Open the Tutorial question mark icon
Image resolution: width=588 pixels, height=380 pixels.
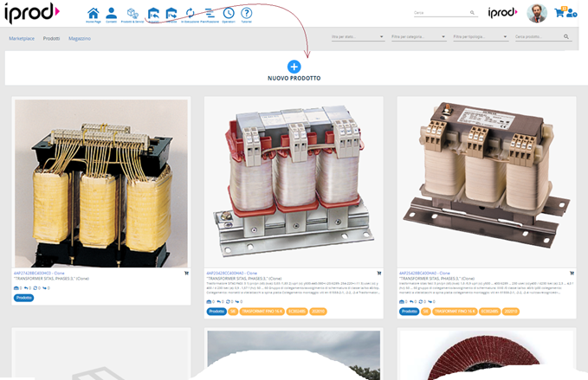(247, 13)
